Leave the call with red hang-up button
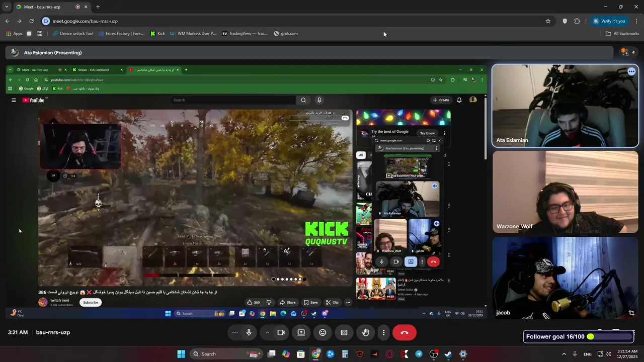The width and height of the screenshot is (644, 362). point(405,332)
